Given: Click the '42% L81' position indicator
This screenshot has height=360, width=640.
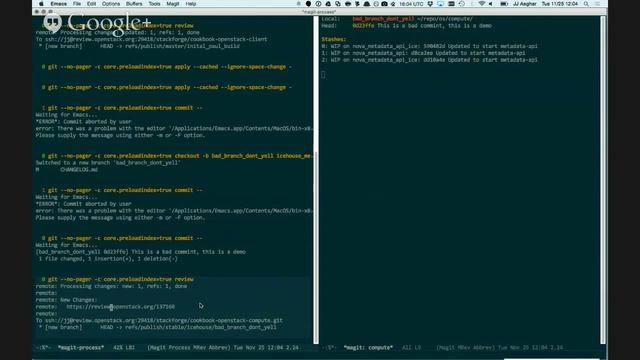Looking at the screenshot, I should (124, 348).
